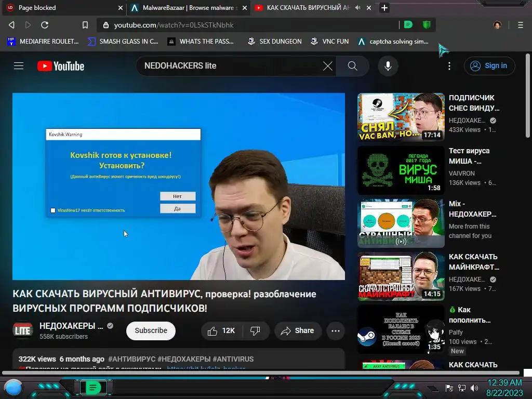
Task: Go back with the browser back arrow
Action: tap(11, 25)
